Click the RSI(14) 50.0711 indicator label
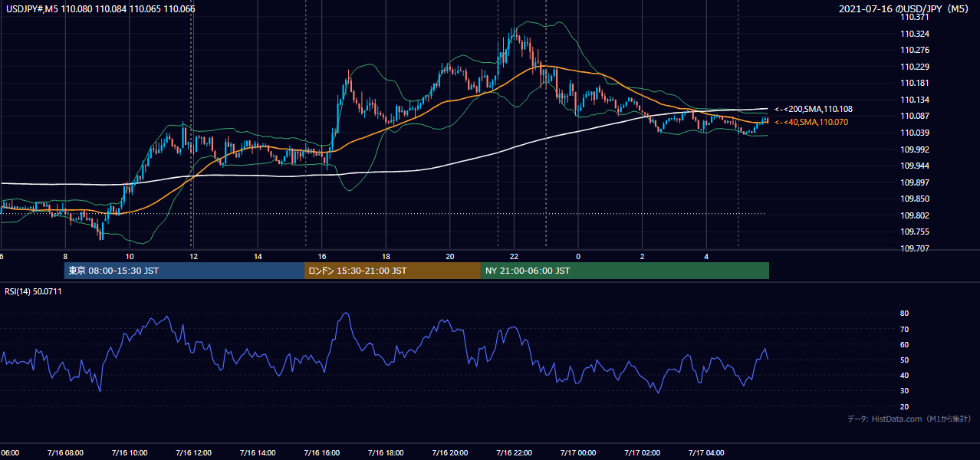 click(33, 291)
